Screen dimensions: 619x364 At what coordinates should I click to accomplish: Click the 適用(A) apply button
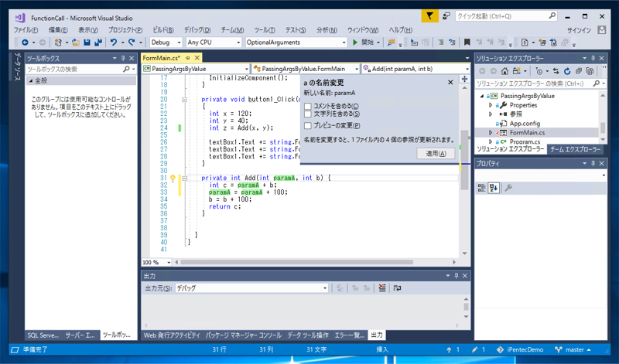(x=436, y=154)
